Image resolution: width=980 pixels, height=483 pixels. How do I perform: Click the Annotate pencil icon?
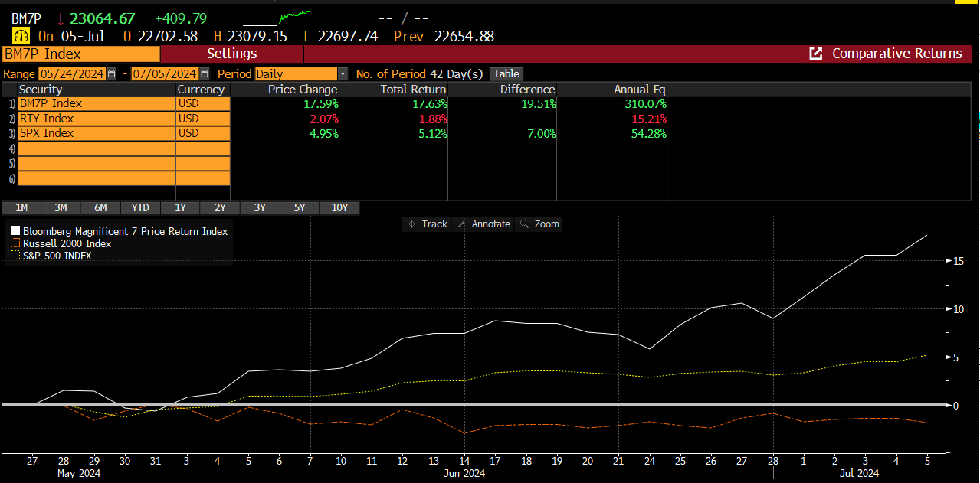[462, 224]
